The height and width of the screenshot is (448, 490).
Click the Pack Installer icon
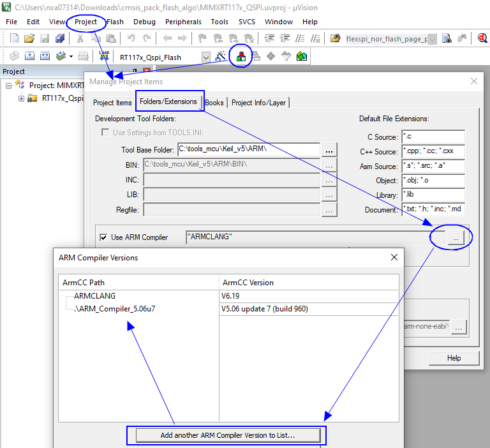302,57
